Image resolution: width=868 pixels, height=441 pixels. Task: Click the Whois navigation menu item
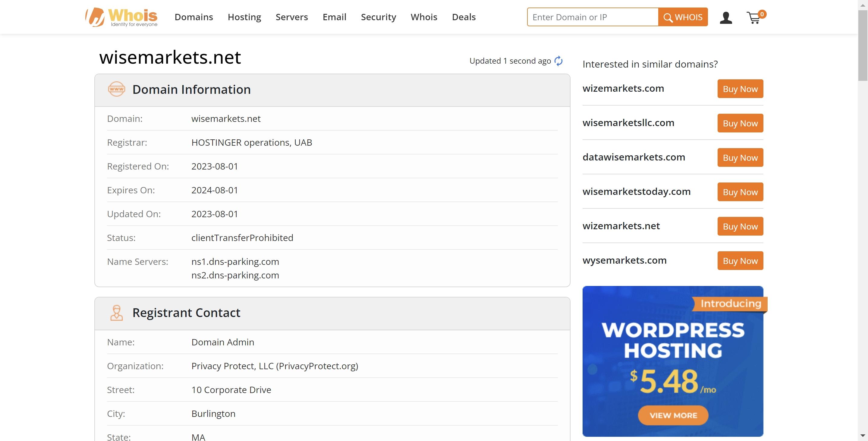click(x=424, y=17)
